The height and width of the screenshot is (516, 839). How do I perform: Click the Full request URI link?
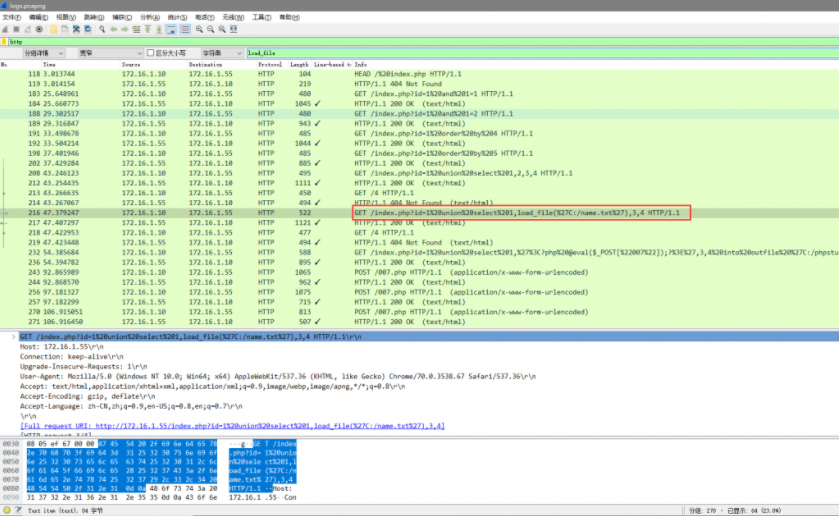point(232,426)
